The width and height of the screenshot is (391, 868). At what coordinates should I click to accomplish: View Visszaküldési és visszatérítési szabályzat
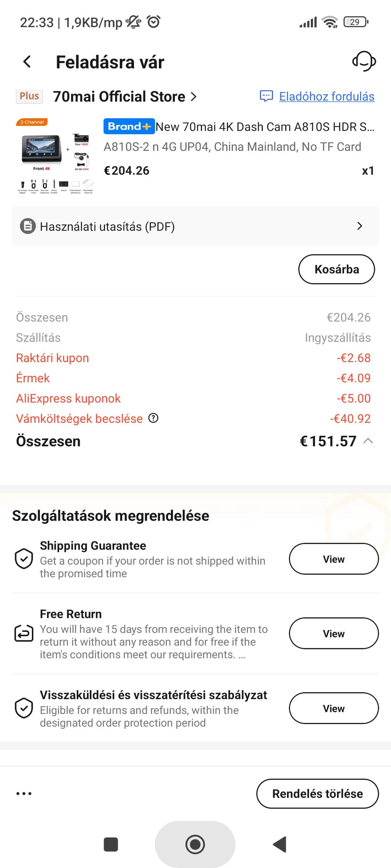click(333, 708)
